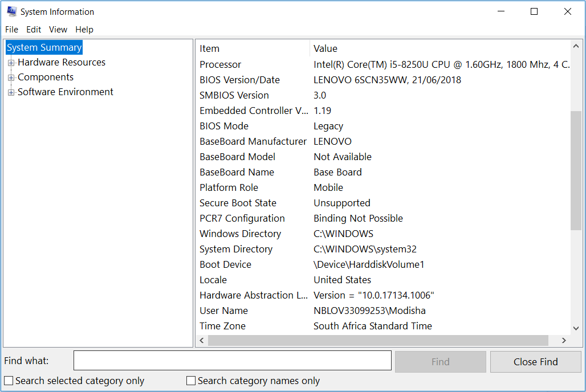Enable Search selected category only checkbox
The image size is (586, 392).
[x=9, y=381]
